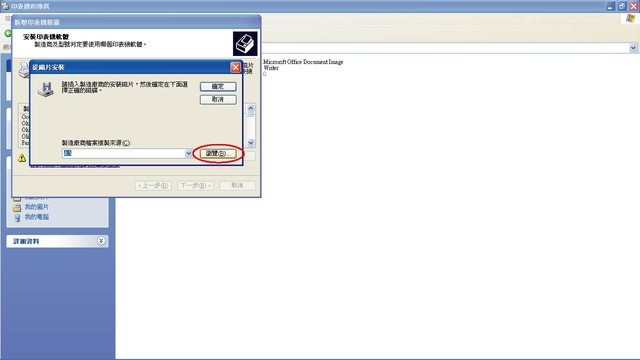Click the Windows flag logo in the toolbar
The height and width of the screenshot is (360, 640).
click(x=631, y=19)
